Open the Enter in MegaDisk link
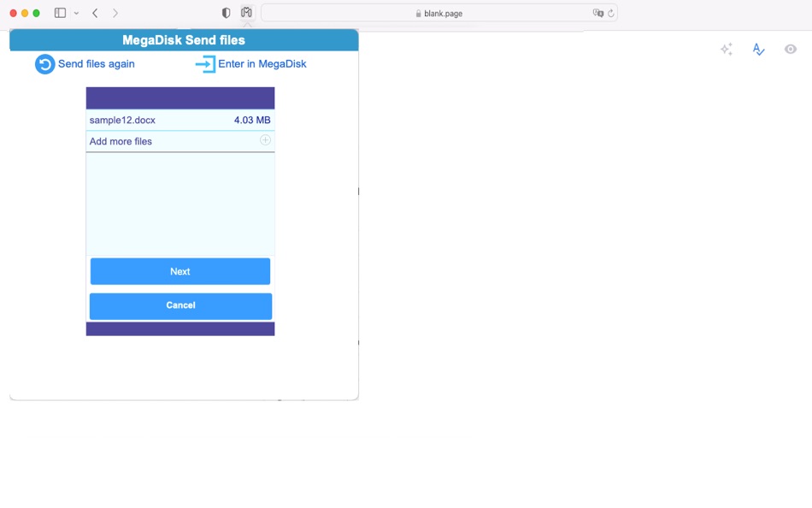 (x=262, y=64)
